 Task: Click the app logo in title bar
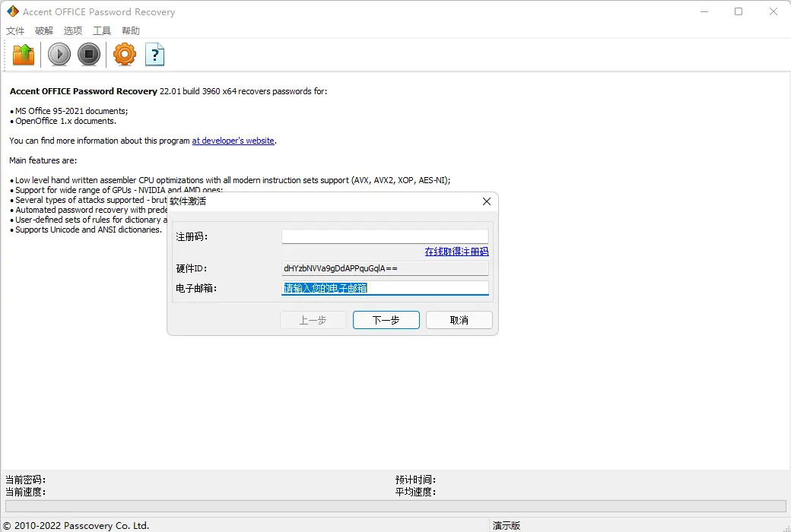(x=12, y=11)
